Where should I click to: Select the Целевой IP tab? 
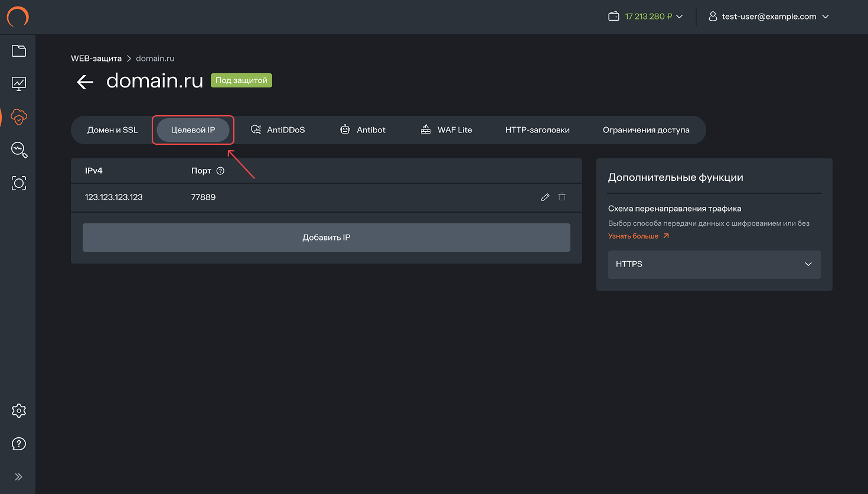[193, 130]
